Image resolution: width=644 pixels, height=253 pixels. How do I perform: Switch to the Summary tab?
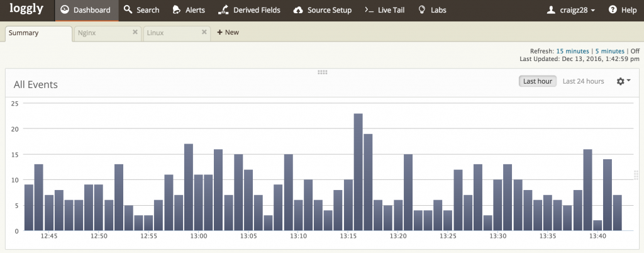pos(38,33)
